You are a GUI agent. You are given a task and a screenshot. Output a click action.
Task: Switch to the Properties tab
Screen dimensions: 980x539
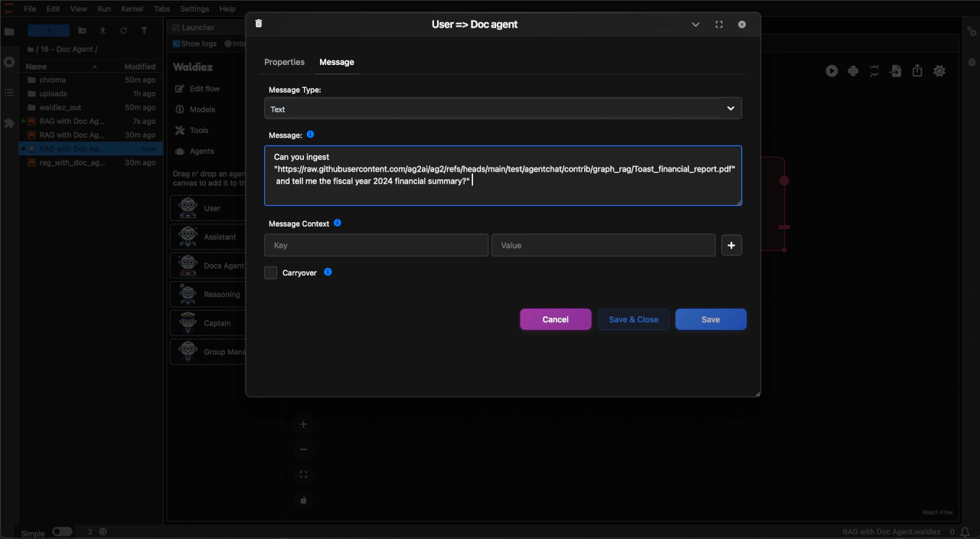pos(284,62)
